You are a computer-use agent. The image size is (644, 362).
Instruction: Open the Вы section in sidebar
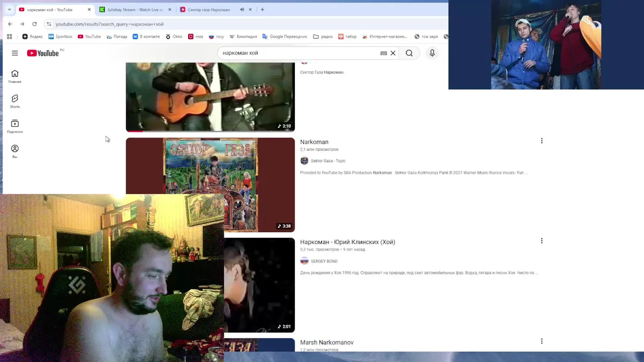point(15,151)
